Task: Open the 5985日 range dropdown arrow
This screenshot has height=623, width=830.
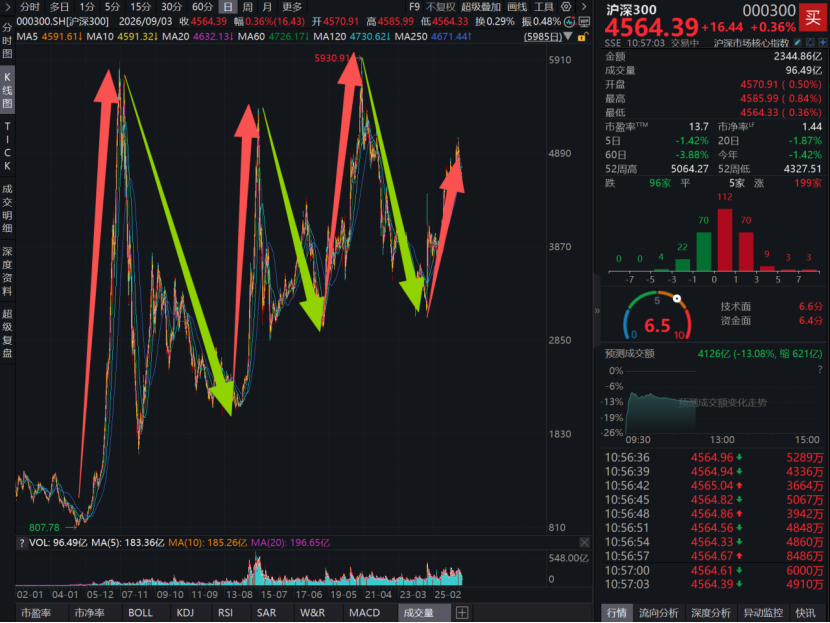Action: (x=568, y=37)
